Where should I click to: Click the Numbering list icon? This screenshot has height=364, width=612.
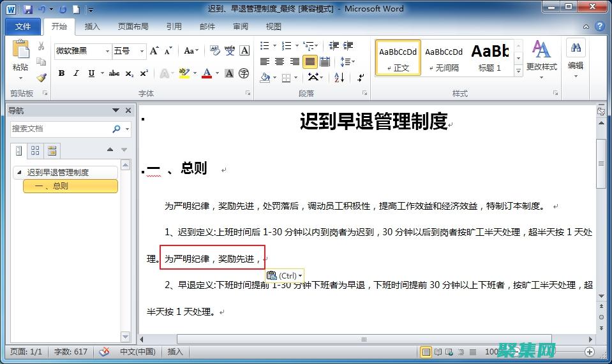tap(287, 46)
